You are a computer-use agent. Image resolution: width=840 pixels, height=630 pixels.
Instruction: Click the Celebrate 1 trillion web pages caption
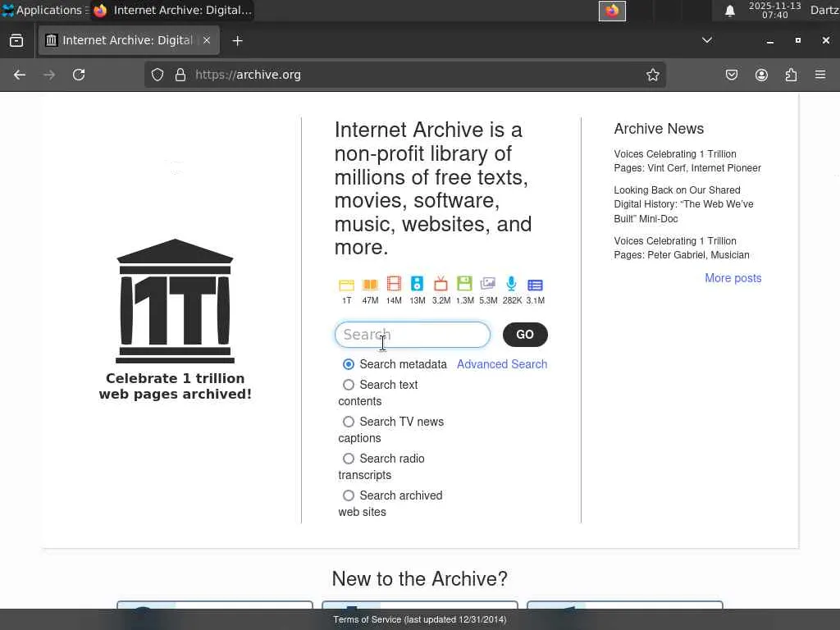pos(176,386)
